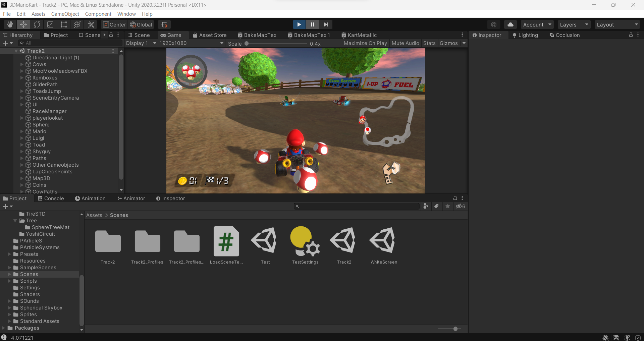Screen dimensions: 644x341
Task: Open the Layers dropdown
Action: point(574,24)
